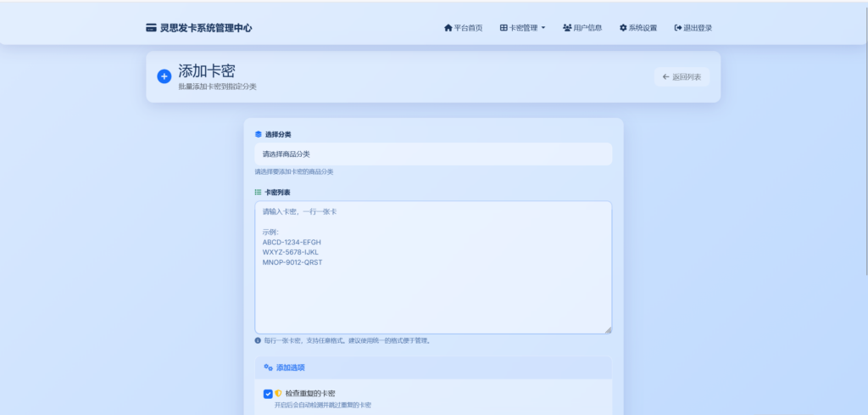Click the blue plus circle icon
868x415 pixels.
pyautogui.click(x=164, y=76)
